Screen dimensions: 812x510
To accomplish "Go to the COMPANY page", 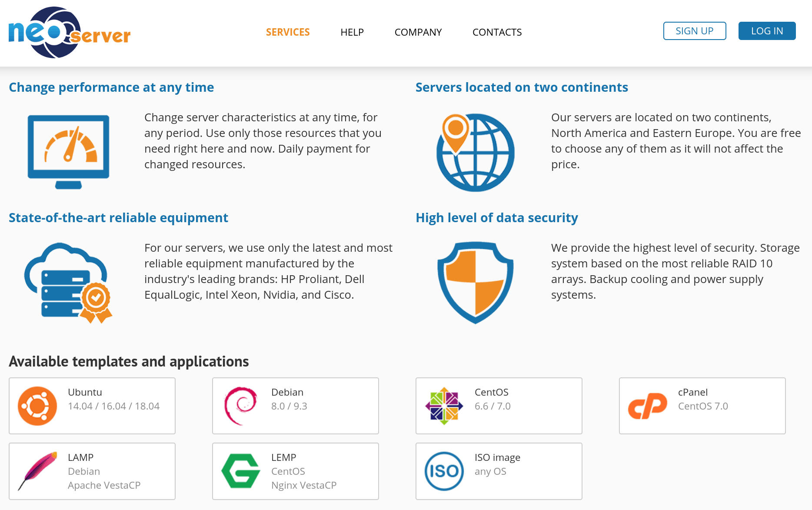I will tap(418, 32).
